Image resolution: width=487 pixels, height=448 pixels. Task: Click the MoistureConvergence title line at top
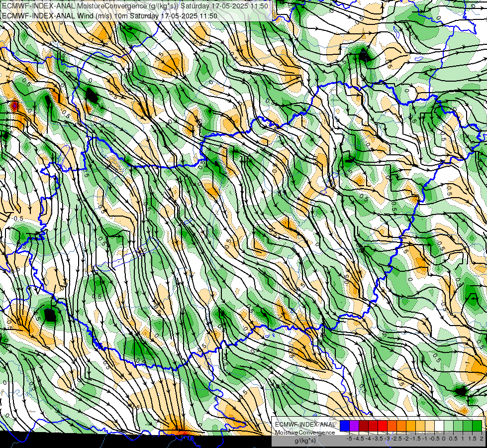click(x=135, y=5)
